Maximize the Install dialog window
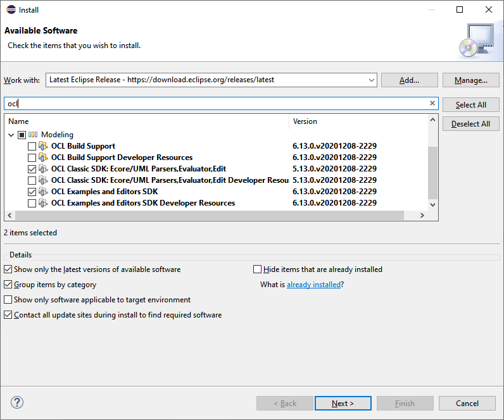The height and width of the screenshot is (420, 504). point(460,9)
